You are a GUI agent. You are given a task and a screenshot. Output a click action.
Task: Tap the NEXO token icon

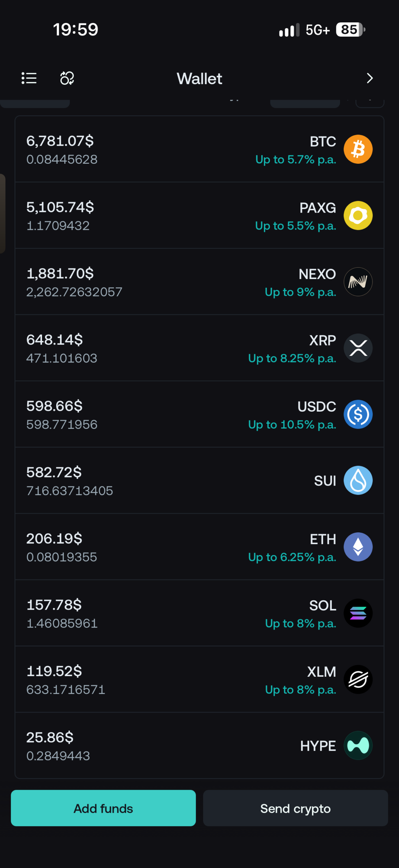click(x=358, y=282)
